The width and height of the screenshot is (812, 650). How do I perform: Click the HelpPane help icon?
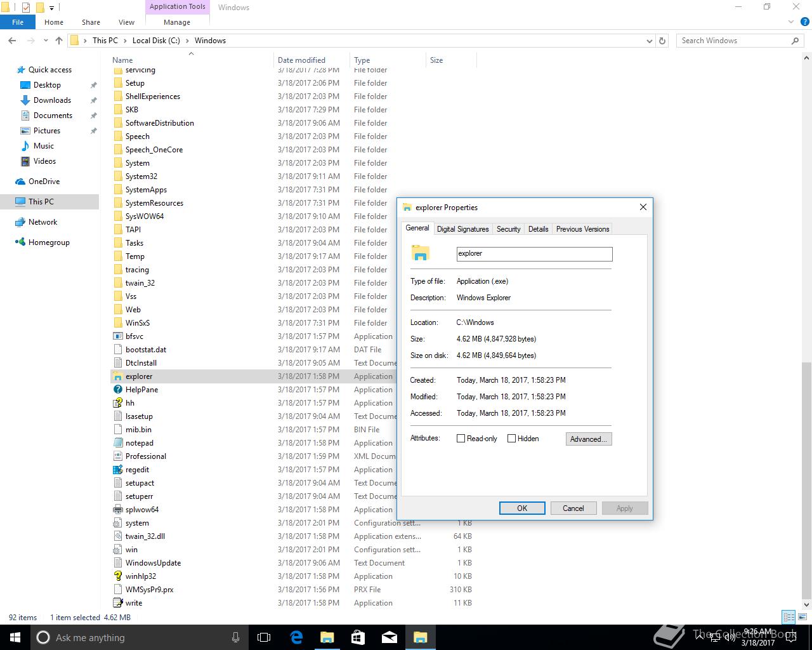coord(117,390)
